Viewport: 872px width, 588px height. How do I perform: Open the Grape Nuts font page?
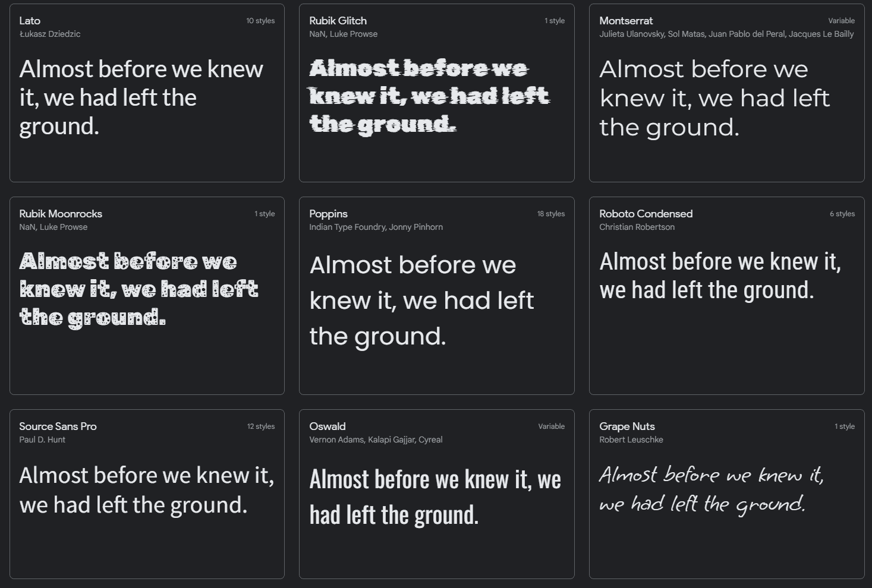point(627,426)
